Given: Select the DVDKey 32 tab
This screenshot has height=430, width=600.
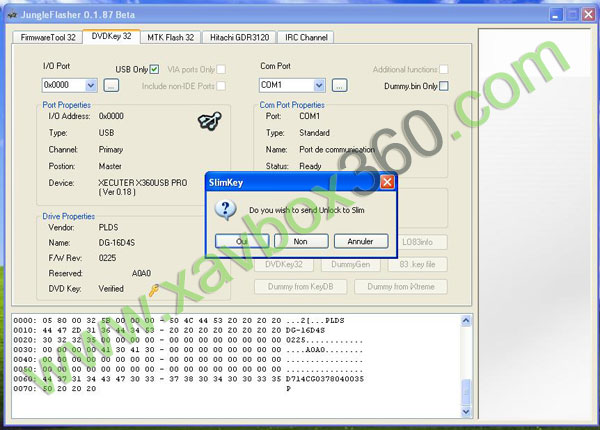Looking at the screenshot, I should tap(111, 36).
